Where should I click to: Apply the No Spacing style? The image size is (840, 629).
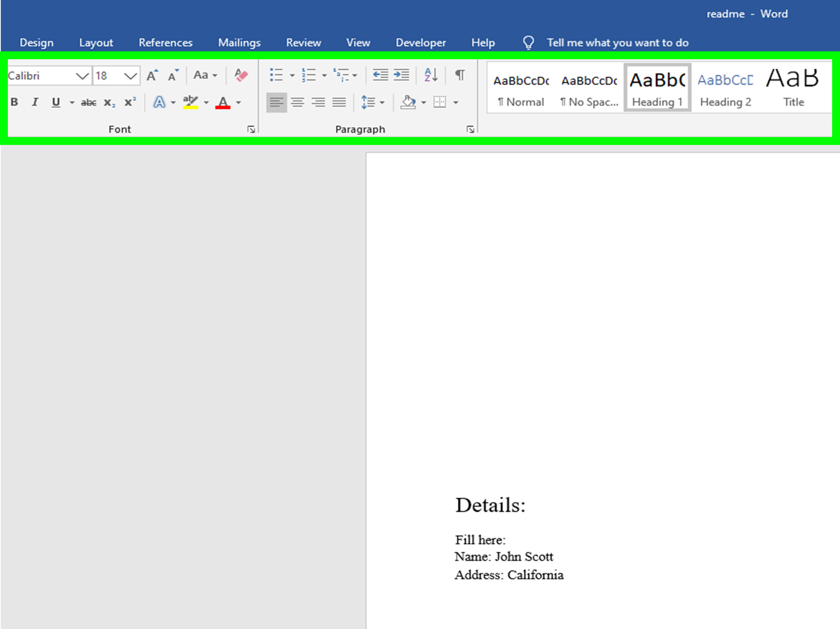pos(589,88)
